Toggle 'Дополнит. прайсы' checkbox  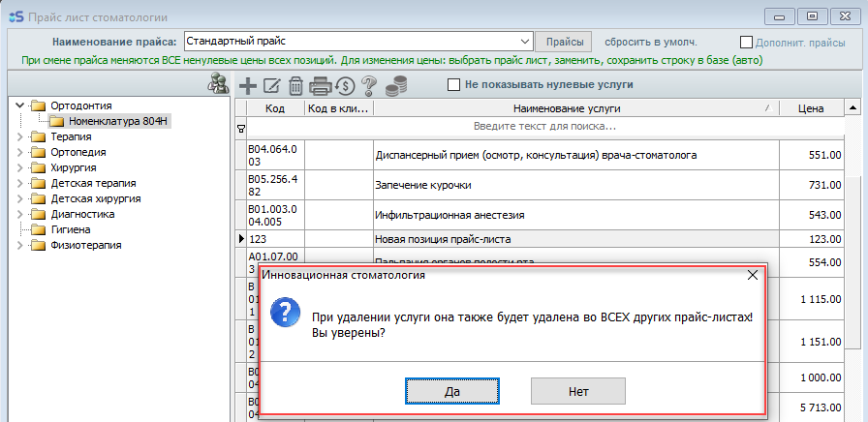pos(746,42)
